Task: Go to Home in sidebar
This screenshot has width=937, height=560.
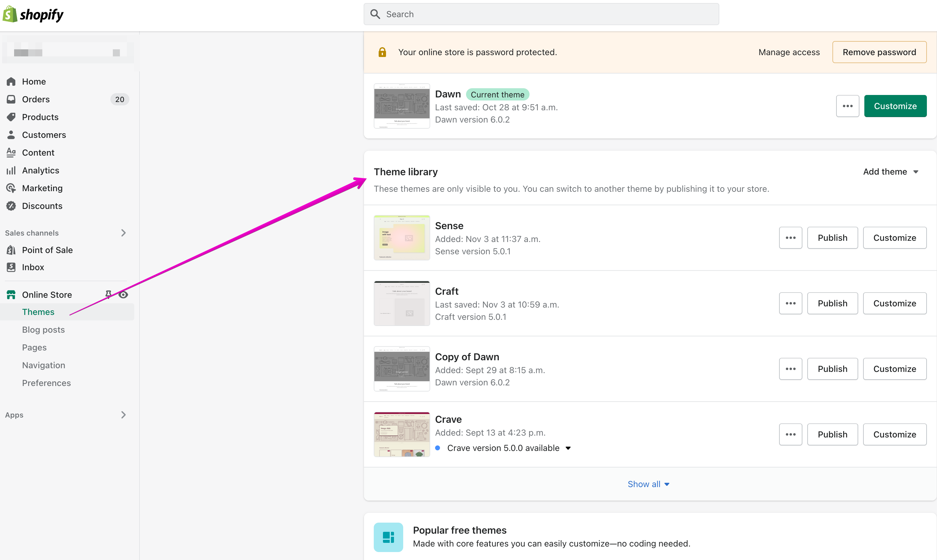Action: (x=34, y=81)
